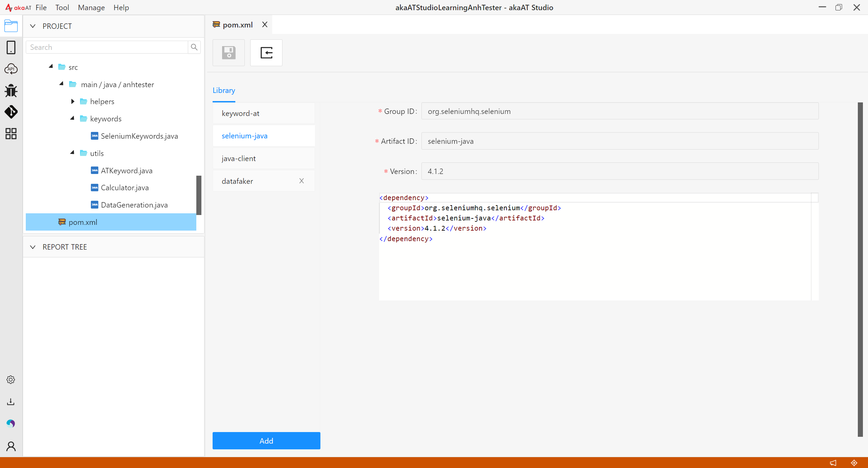Click the import arrow toolbar icon
Viewport: 868px width, 468px height.
266,53
